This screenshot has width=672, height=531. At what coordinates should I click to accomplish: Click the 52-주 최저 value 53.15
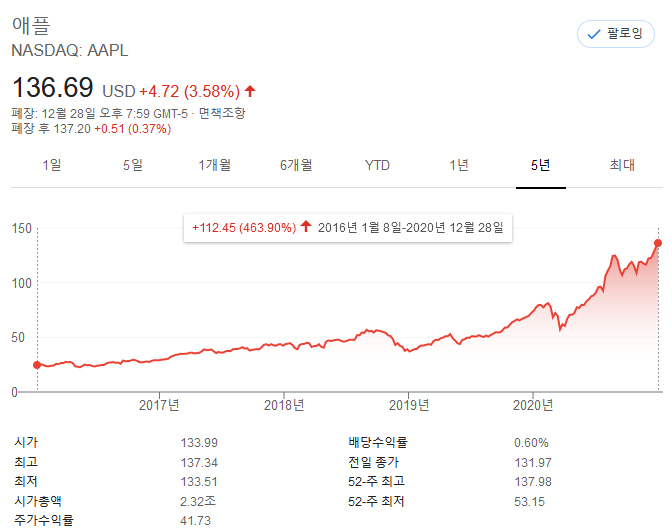pos(529,501)
